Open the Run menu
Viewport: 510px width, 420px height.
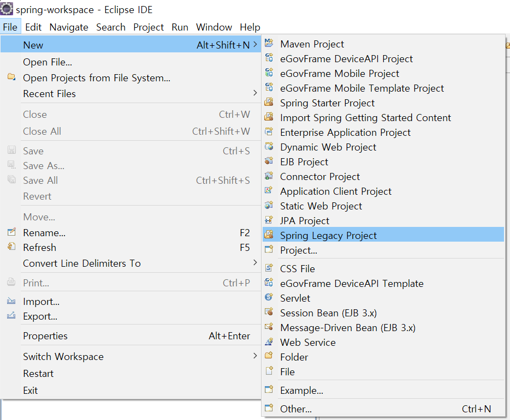point(180,27)
